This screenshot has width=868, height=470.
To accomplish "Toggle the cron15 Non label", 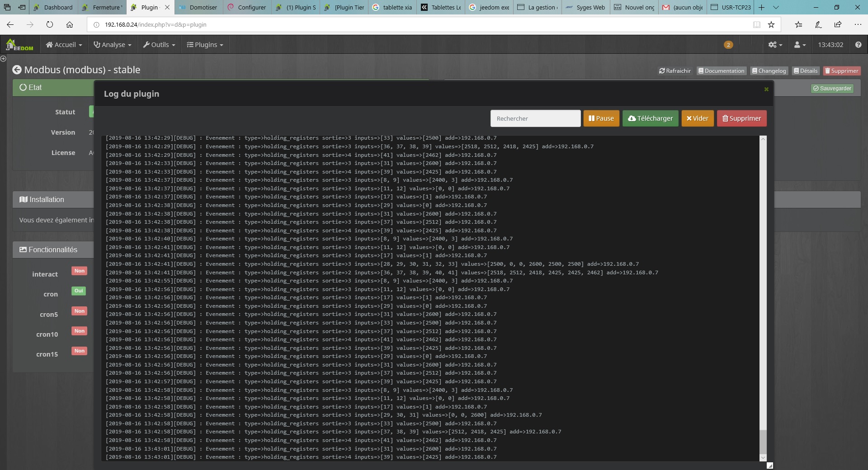I will point(79,351).
